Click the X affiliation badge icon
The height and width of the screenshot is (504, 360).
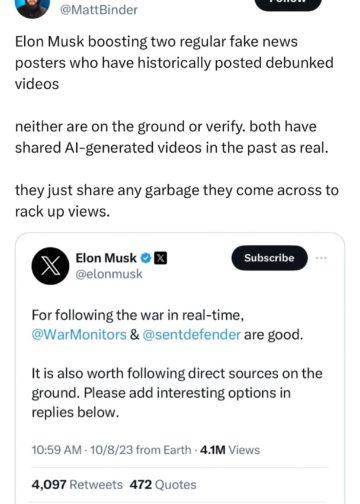(x=160, y=258)
